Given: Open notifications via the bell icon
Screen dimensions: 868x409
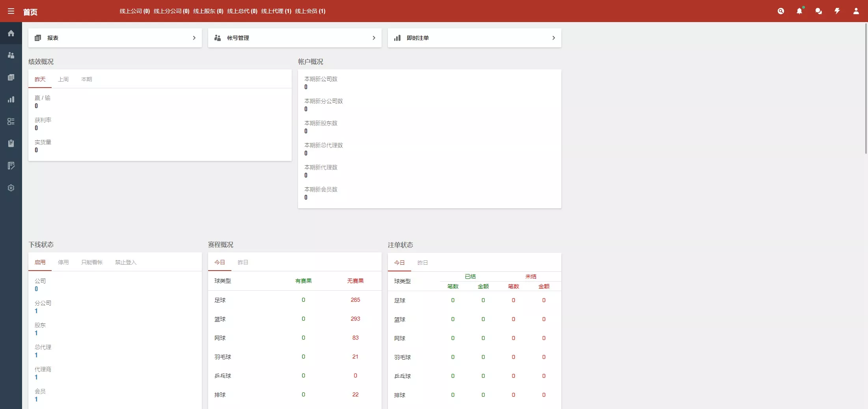Looking at the screenshot, I should click(x=799, y=11).
